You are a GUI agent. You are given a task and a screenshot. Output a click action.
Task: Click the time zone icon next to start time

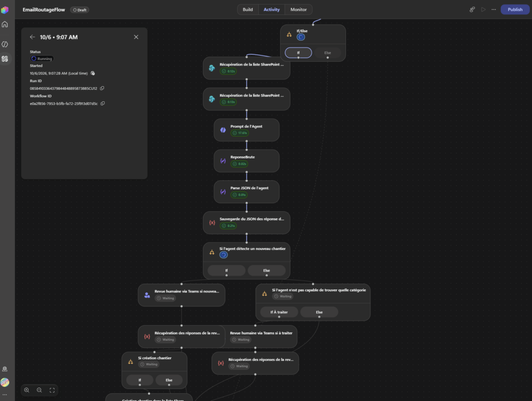92,73
